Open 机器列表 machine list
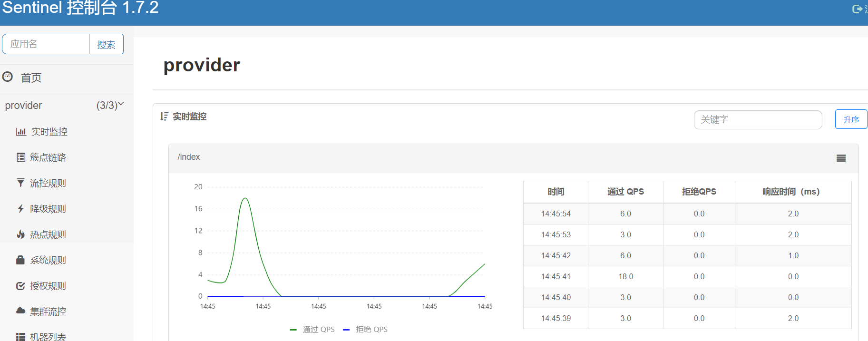 (48, 337)
